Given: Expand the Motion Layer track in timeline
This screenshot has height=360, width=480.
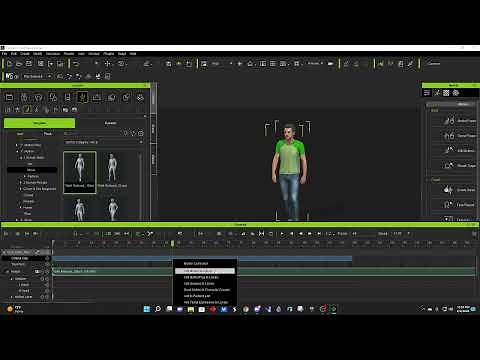Looking at the screenshot, I should click(12, 297).
